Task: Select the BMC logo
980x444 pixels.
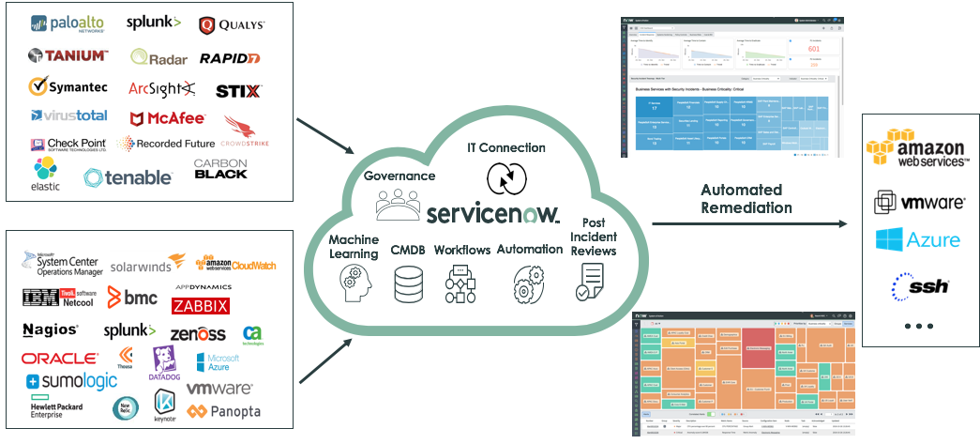Action: (x=132, y=298)
